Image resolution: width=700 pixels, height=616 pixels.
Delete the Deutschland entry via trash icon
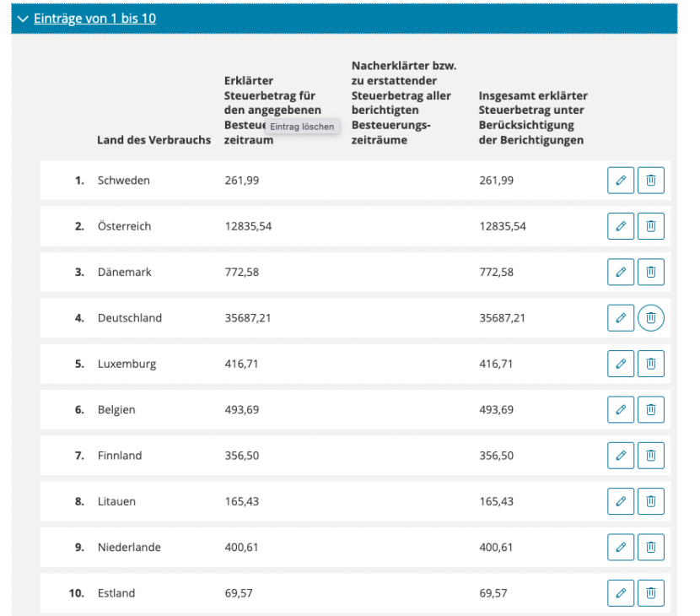(651, 317)
